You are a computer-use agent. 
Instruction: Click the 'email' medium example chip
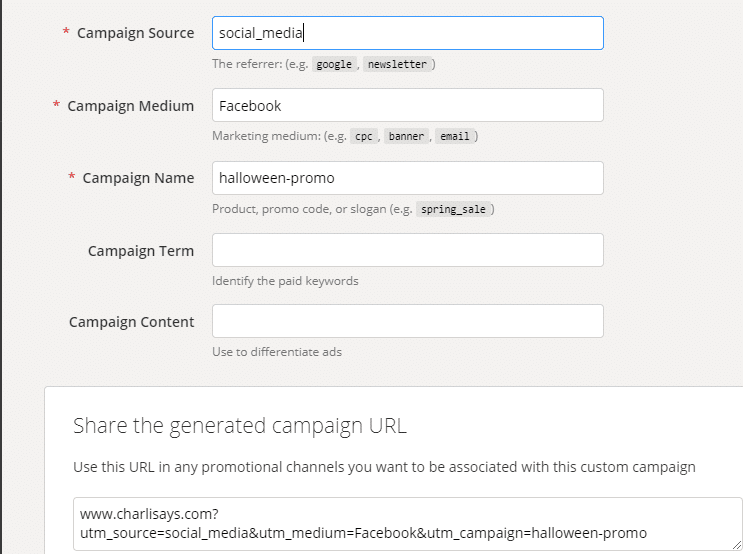454,136
